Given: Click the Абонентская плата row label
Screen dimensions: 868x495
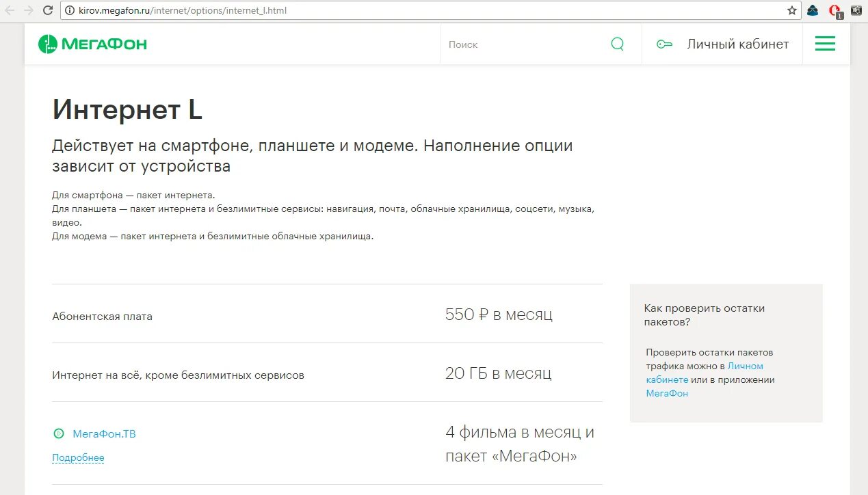Looking at the screenshot, I should pos(103,317).
